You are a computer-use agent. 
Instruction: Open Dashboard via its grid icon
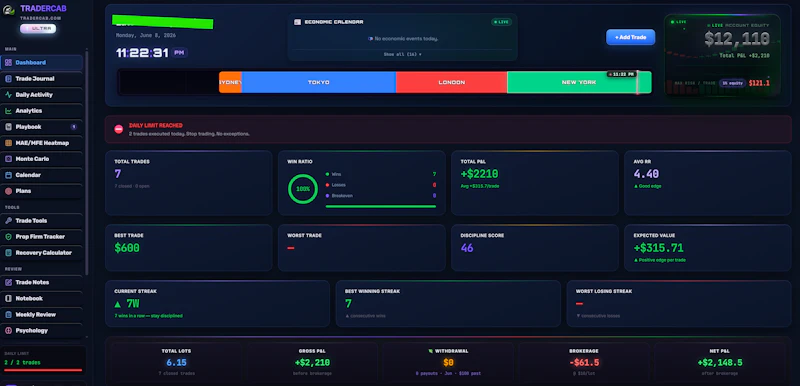(8, 63)
